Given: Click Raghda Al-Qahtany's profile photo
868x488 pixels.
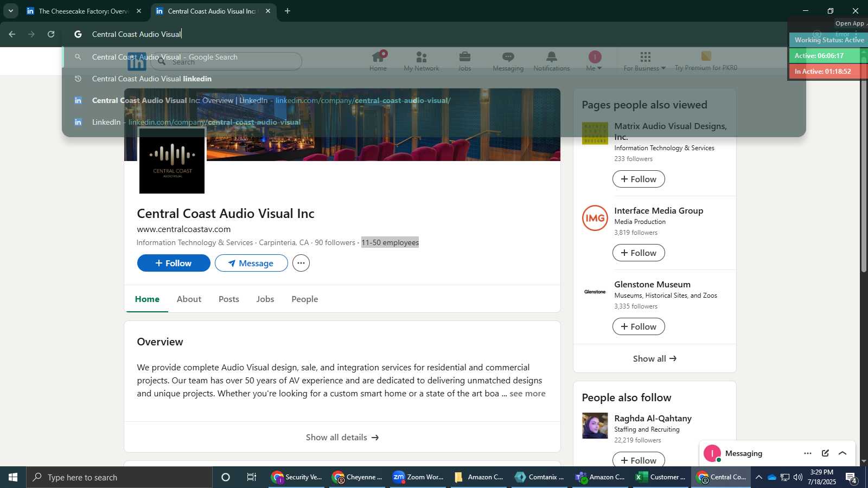Looking at the screenshot, I should click(595, 426).
